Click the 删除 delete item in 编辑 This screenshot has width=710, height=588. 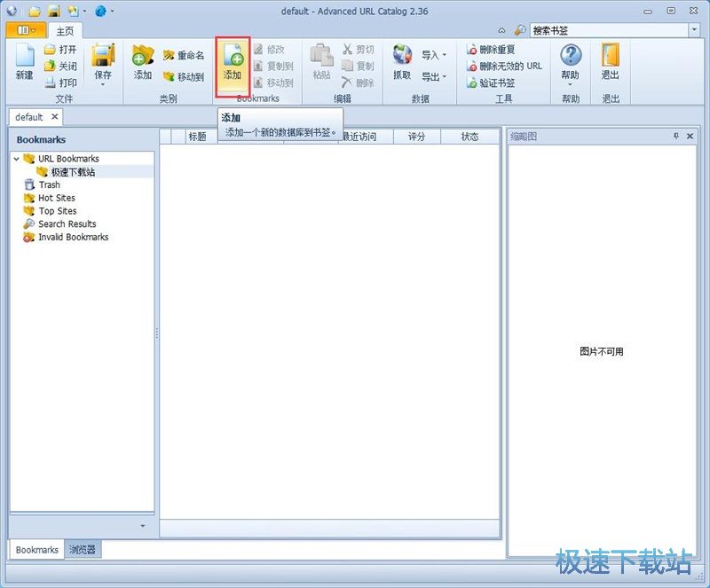359,82
